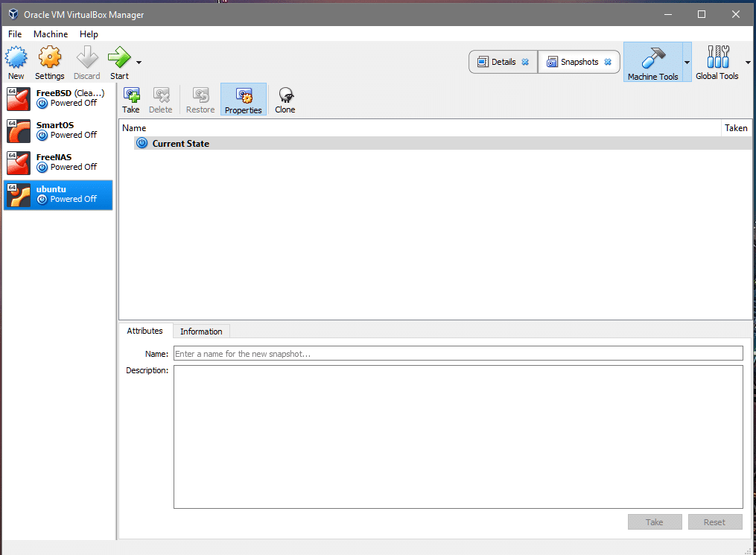Image resolution: width=756 pixels, height=555 pixels.
Task: Click the Taken column header
Action: (736, 128)
